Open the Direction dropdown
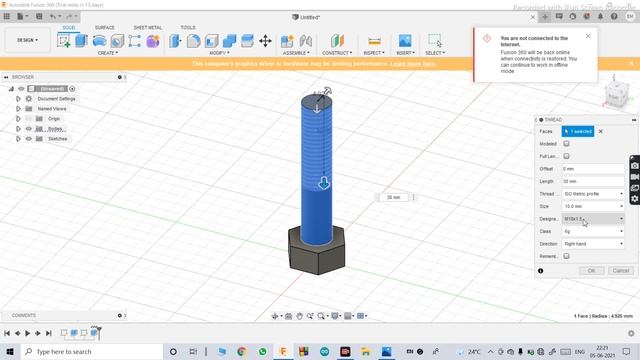 (x=593, y=244)
